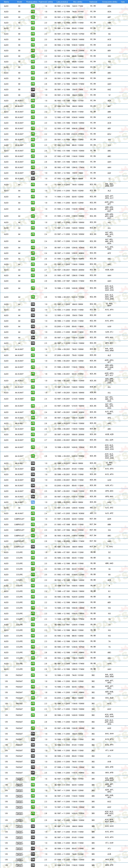
Task: Click the PB icon in the Coupe DZ 82kW row
Action: [33, 552]
